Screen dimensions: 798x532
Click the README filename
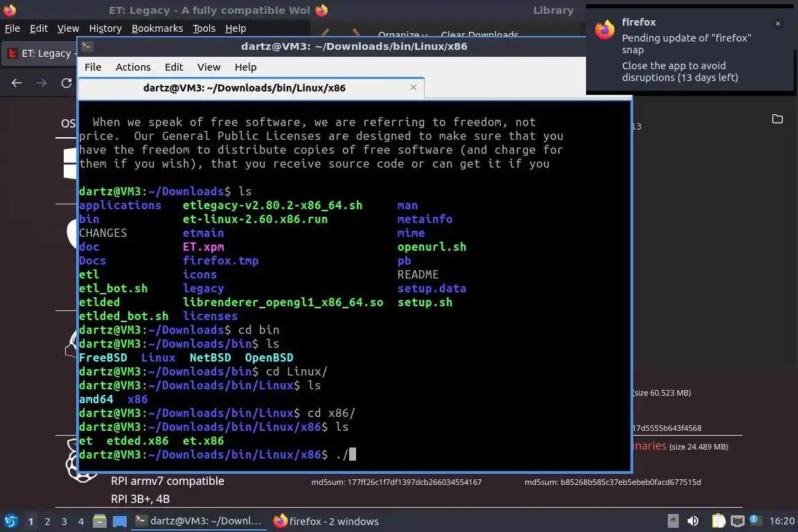pos(418,274)
